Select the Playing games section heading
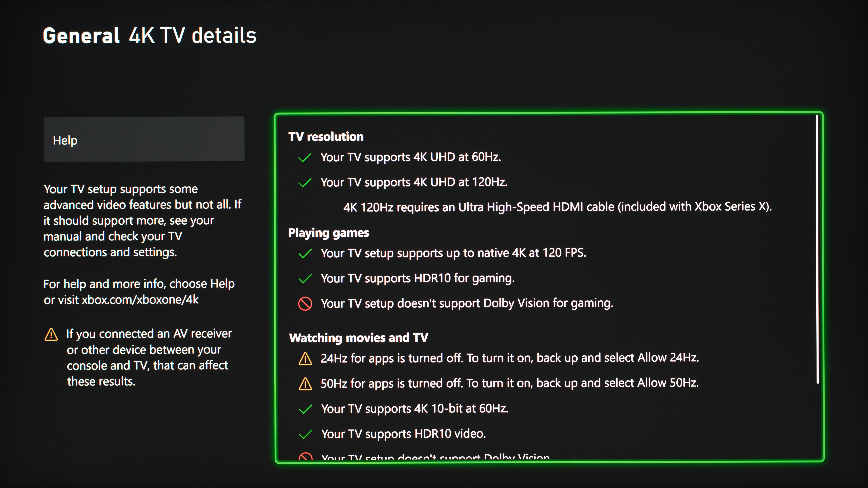The height and width of the screenshot is (488, 868). pyautogui.click(x=328, y=233)
